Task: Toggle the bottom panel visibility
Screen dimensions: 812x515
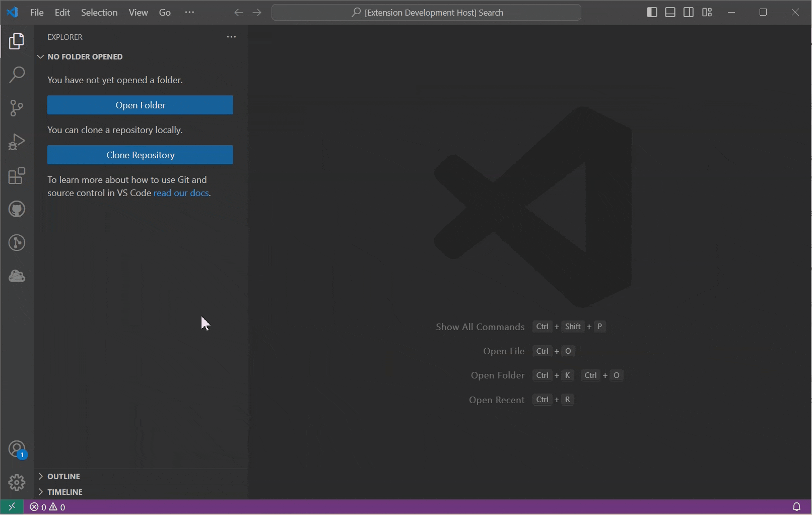Action: [x=670, y=12]
